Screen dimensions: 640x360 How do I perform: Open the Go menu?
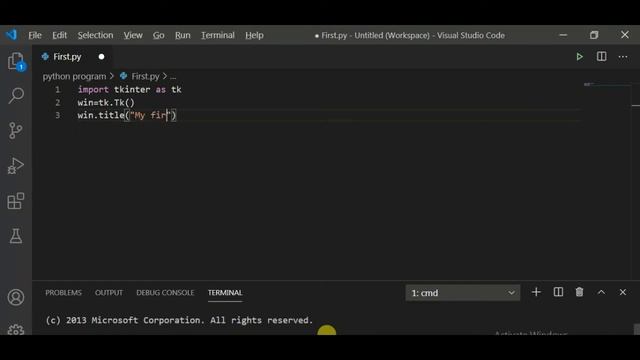[158, 36]
